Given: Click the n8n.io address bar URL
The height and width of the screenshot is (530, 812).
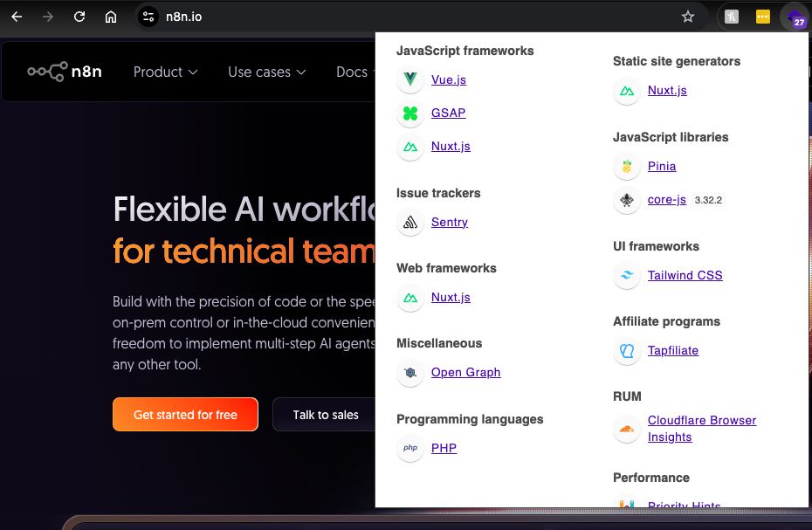Looking at the screenshot, I should coord(184,17).
